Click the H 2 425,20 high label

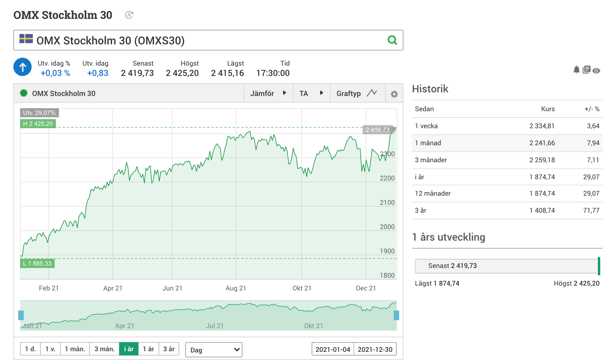38,124
